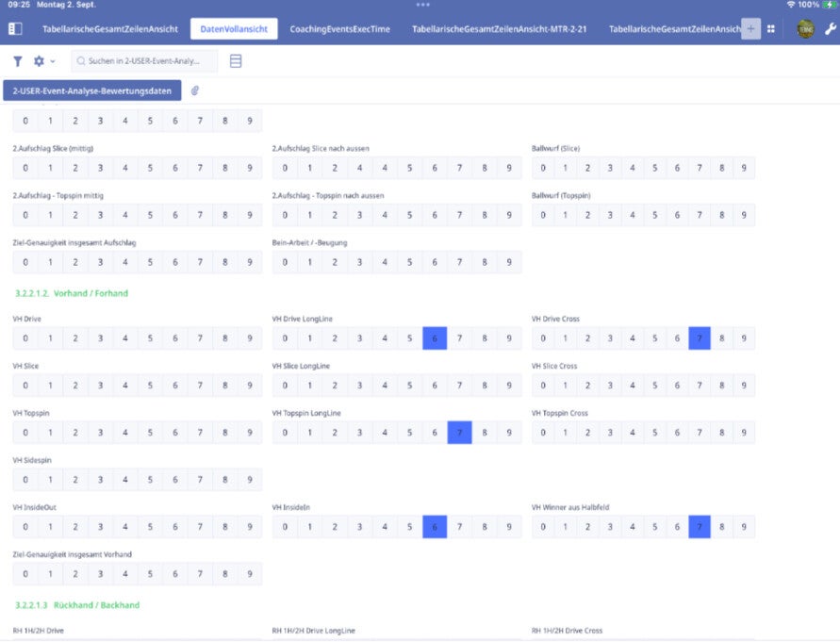Image resolution: width=840 pixels, height=642 pixels.
Task: Set VH Slice Cross rating to 2
Action: point(587,386)
